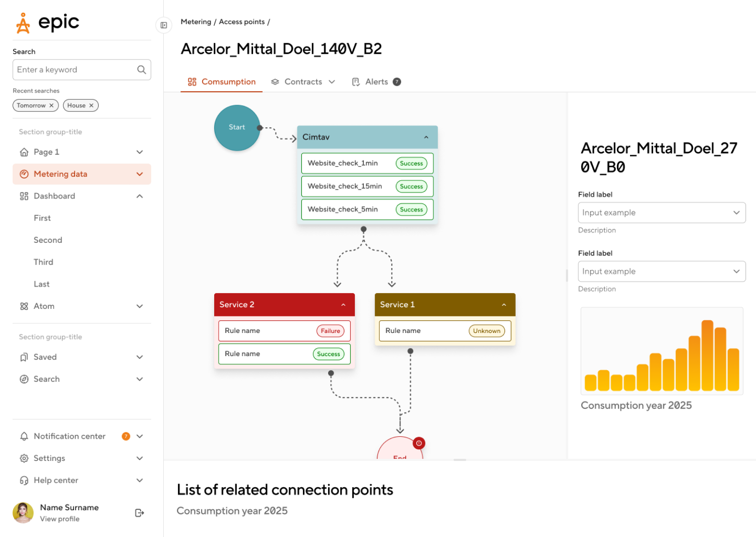
Task: Expand the Help center chevron
Action: tap(140, 481)
